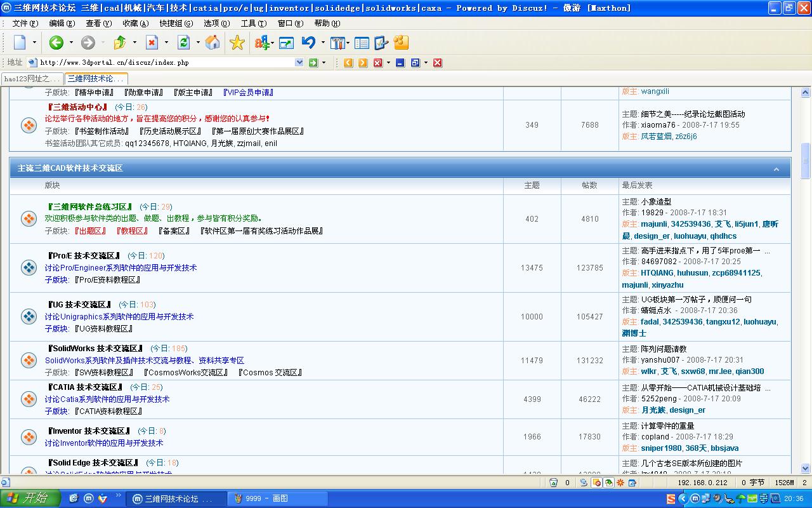Open the 收藏(A) menu
Viewport: 812px width, 508px height.
tap(135, 23)
